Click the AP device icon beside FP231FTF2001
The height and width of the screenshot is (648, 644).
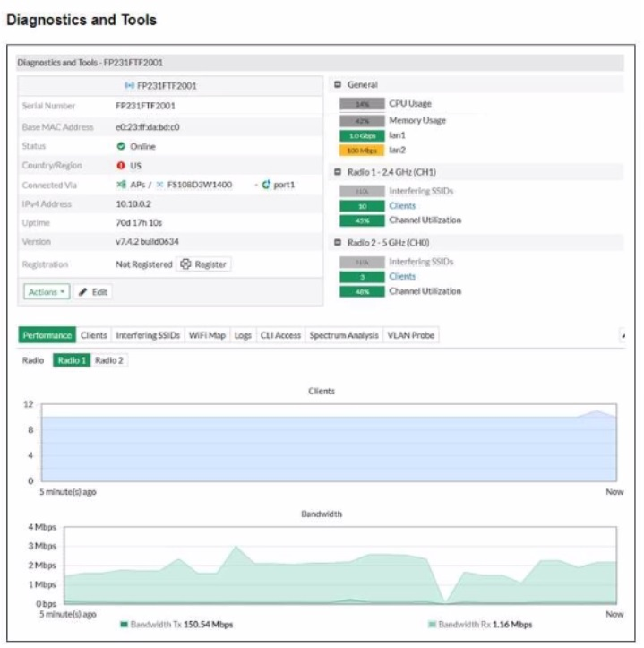tap(129, 86)
